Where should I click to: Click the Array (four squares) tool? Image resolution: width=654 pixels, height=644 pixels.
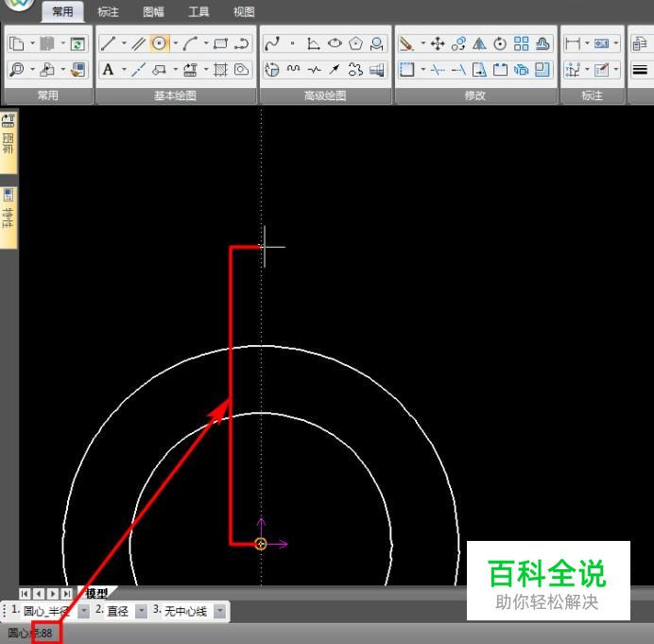tap(521, 44)
